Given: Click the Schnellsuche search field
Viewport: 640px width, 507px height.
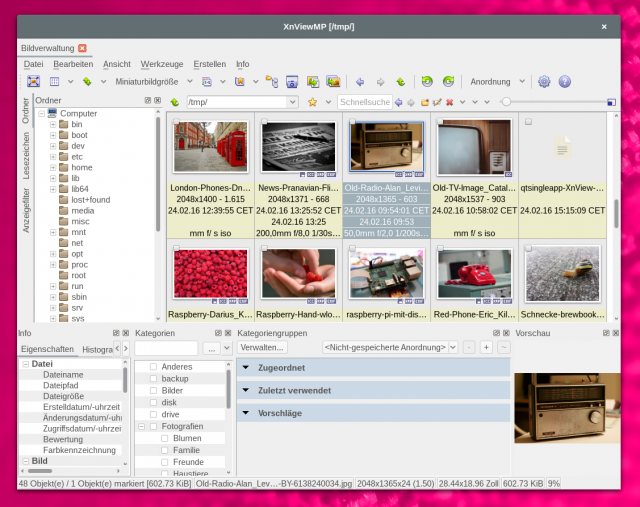Looking at the screenshot, I should pyautogui.click(x=365, y=102).
